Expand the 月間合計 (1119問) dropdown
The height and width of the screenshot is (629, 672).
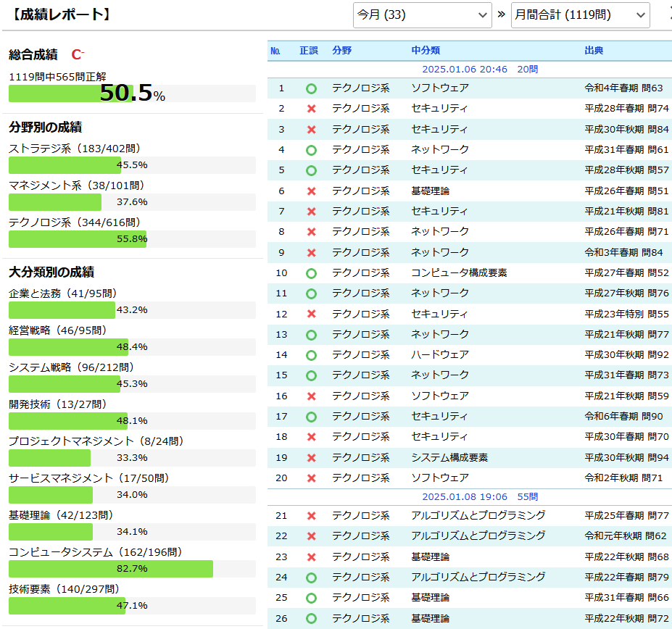tap(579, 14)
